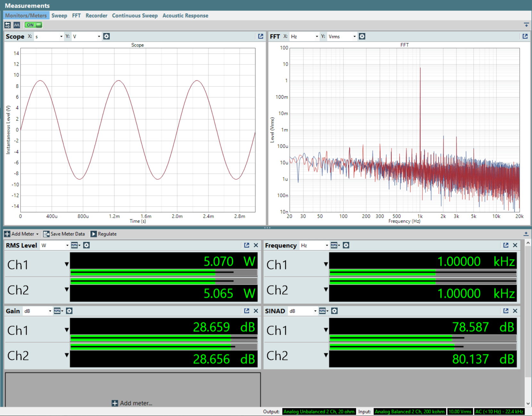Viewport: 532px width, 416px height.
Task: Click meters panel scrollbar up arrow
Action: [x=528, y=243]
